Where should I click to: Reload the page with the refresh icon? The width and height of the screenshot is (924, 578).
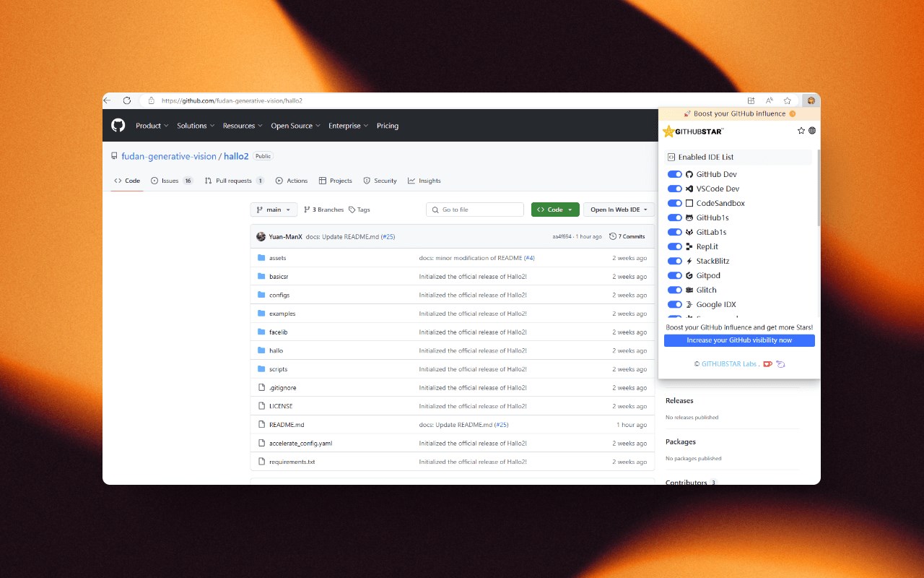[x=127, y=100]
